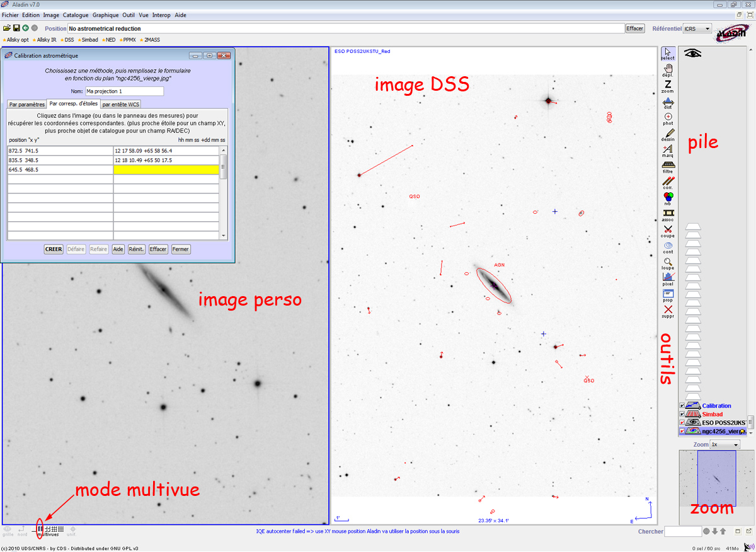The height and width of the screenshot is (552, 756).
Task: Click the 'suppr' delete tool
Action: coord(668,311)
